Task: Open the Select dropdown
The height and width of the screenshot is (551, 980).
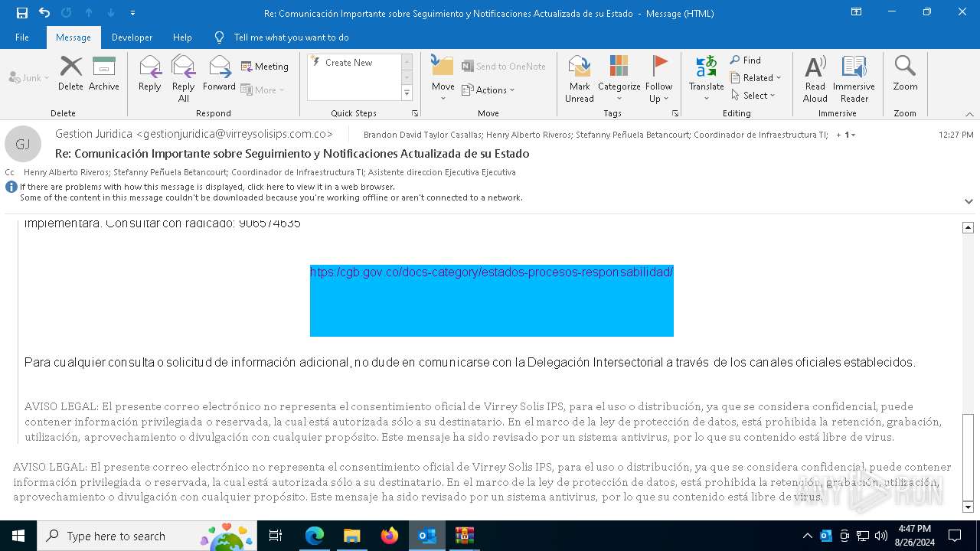Action: click(x=753, y=96)
